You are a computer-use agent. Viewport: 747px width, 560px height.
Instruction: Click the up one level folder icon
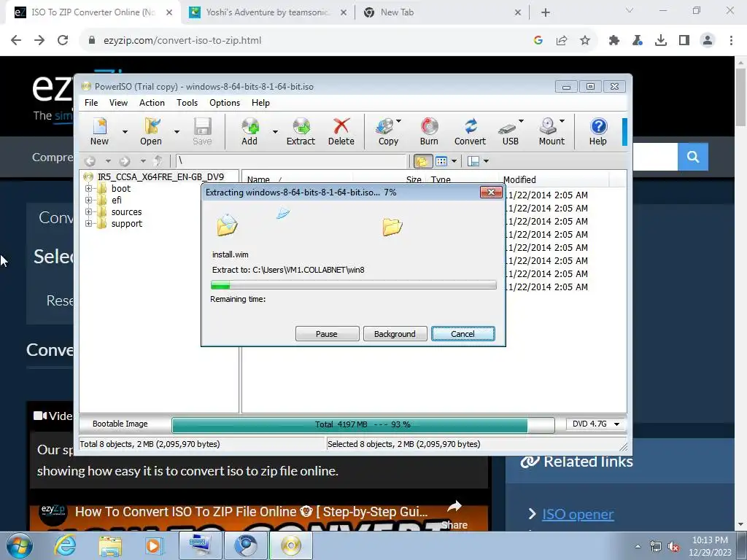pyautogui.click(x=158, y=161)
